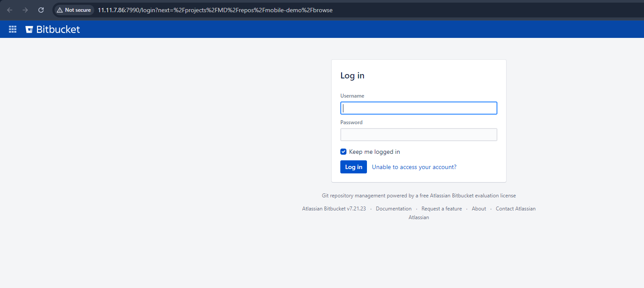Image resolution: width=644 pixels, height=288 pixels.
Task: Click the browser forward arrow
Action: pyautogui.click(x=25, y=10)
